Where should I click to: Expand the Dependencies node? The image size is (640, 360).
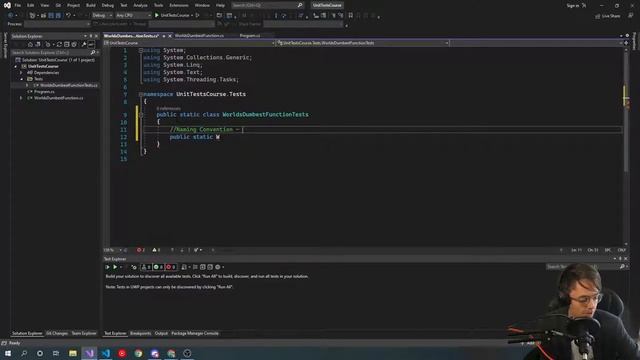pyautogui.click(x=21, y=73)
